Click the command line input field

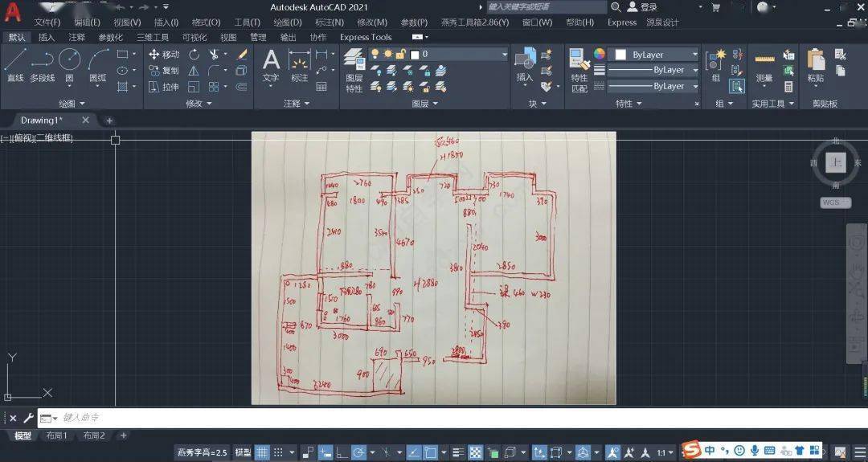tap(321, 418)
